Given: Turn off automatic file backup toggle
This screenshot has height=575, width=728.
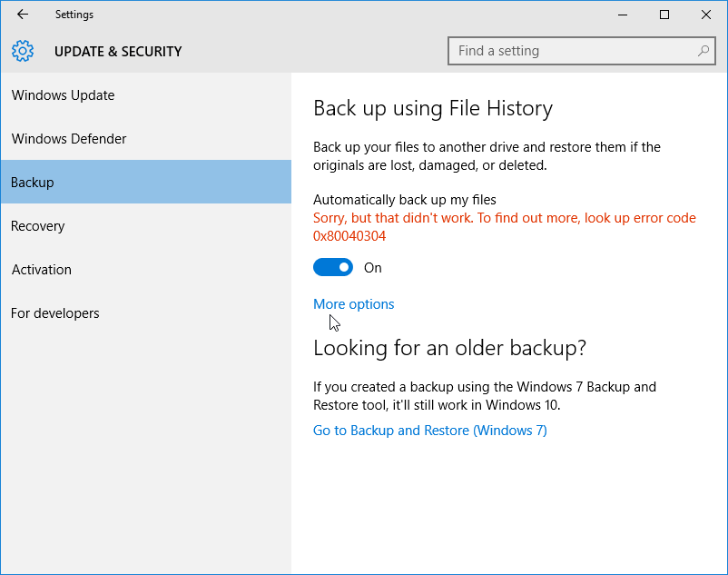Looking at the screenshot, I should click(333, 268).
